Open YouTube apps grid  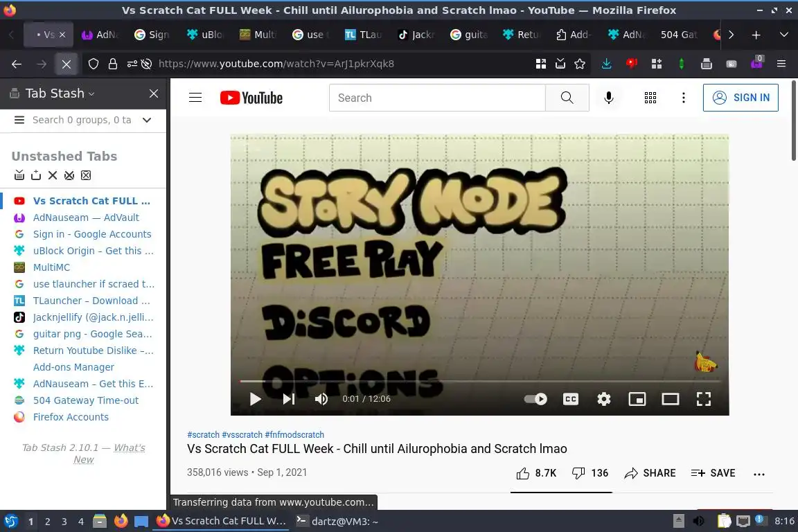tap(650, 98)
